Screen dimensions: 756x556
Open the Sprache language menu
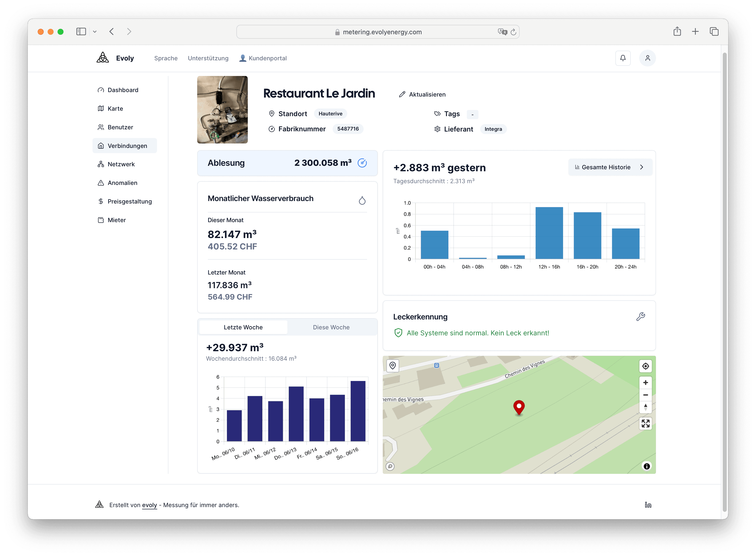point(166,58)
